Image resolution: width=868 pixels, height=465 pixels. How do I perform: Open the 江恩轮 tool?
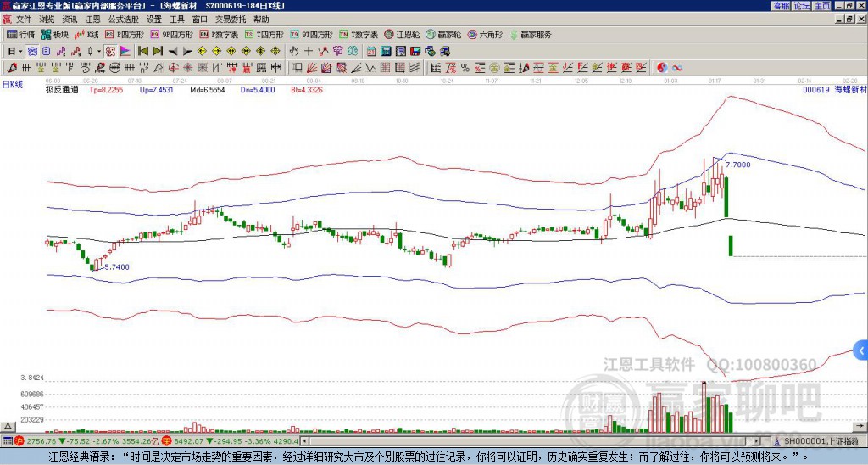pos(402,34)
